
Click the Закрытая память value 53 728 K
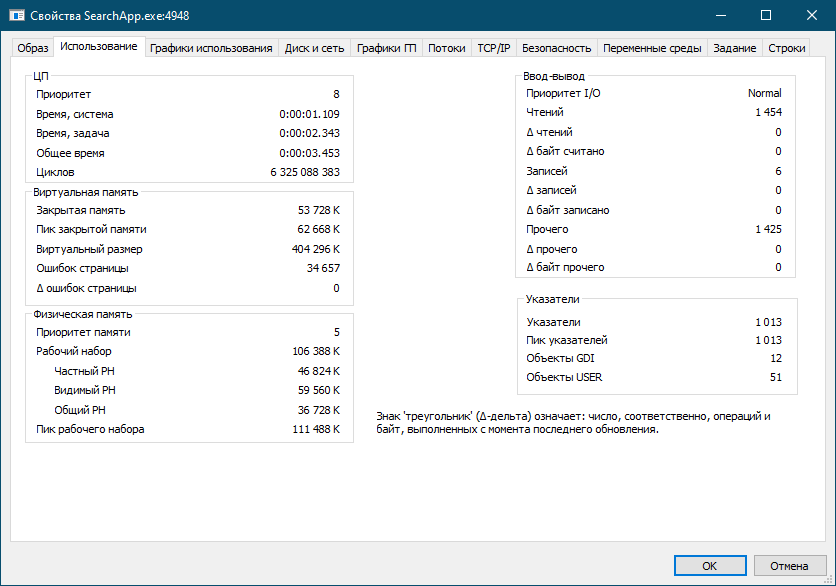[x=319, y=210]
